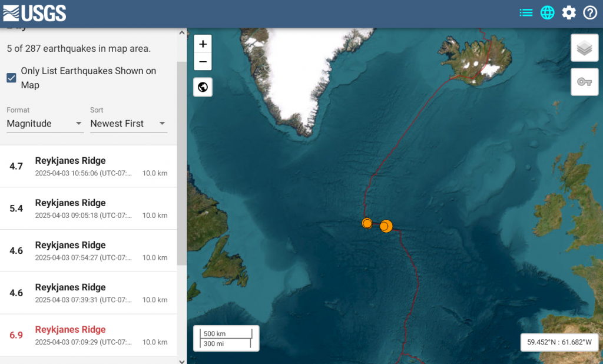Select the 6.9 Reykjanes Ridge earthquake in red
Image resolution: width=603 pixels, height=364 pixels.
(88, 336)
